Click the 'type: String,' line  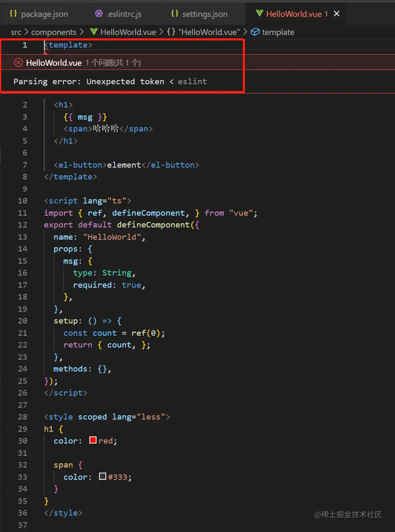coord(105,273)
